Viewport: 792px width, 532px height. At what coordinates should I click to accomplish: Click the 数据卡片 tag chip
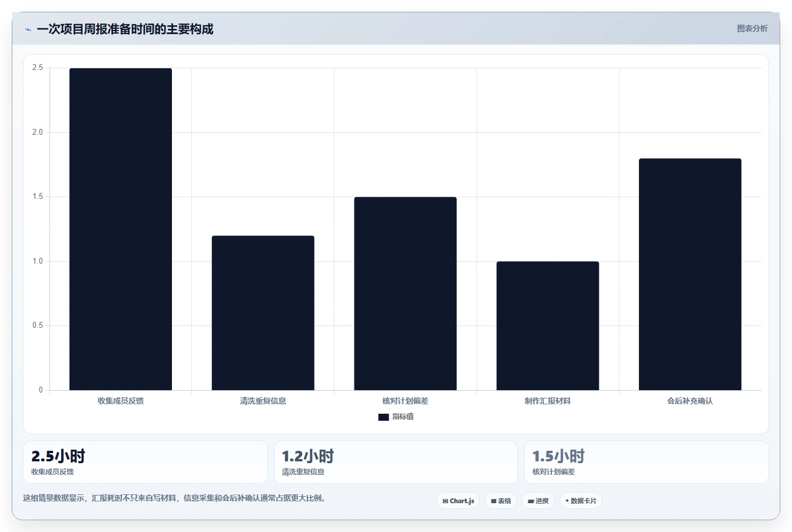581,501
